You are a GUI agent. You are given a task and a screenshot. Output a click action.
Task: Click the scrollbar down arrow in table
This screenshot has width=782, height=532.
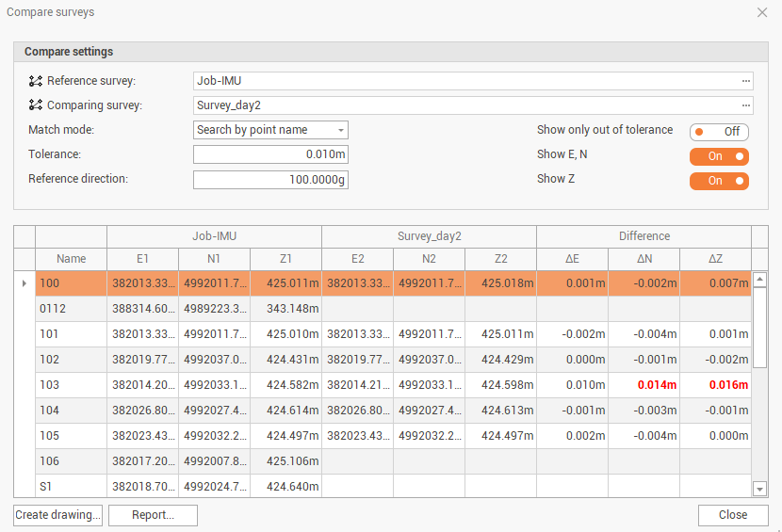click(x=760, y=488)
